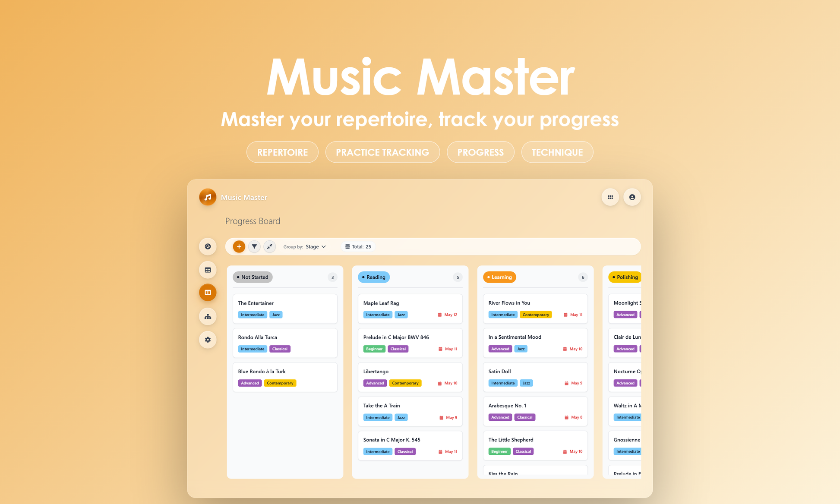Click the database icon beside Total
Viewport: 840px width, 504px height.
click(347, 247)
